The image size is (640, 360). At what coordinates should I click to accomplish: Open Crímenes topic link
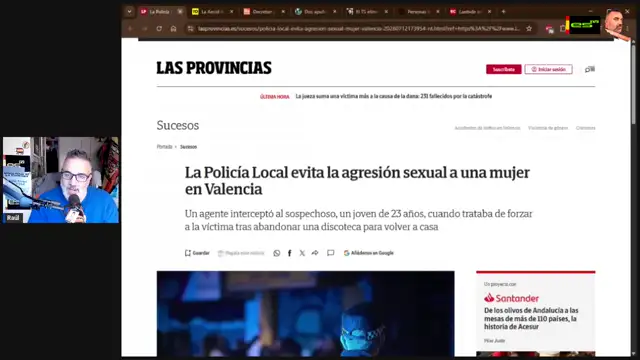[x=585, y=128]
